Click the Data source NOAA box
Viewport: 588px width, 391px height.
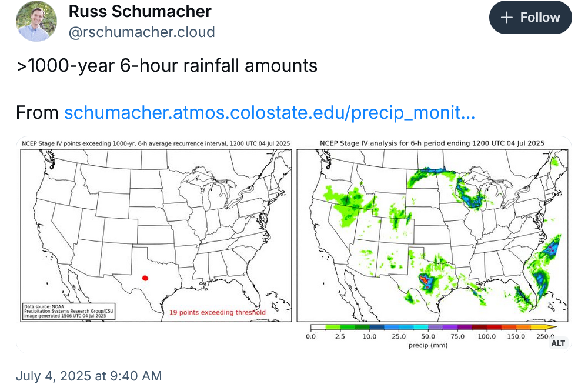click(68, 311)
